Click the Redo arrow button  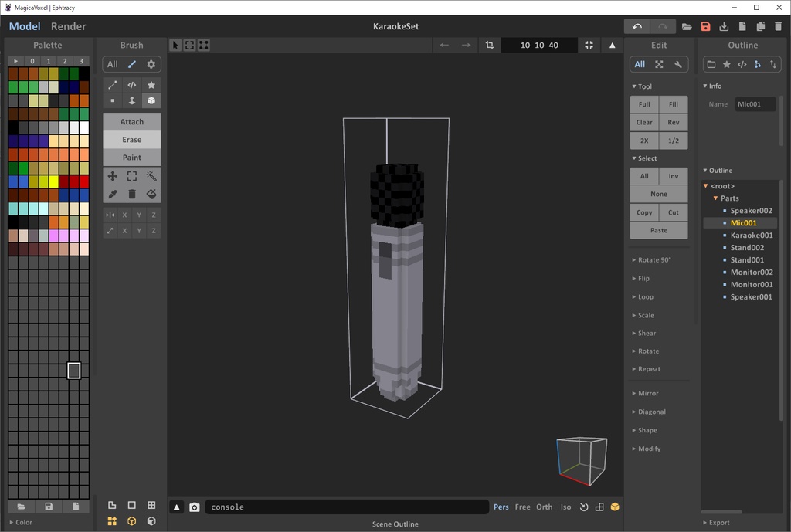pyautogui.click(x=662, y=27)
